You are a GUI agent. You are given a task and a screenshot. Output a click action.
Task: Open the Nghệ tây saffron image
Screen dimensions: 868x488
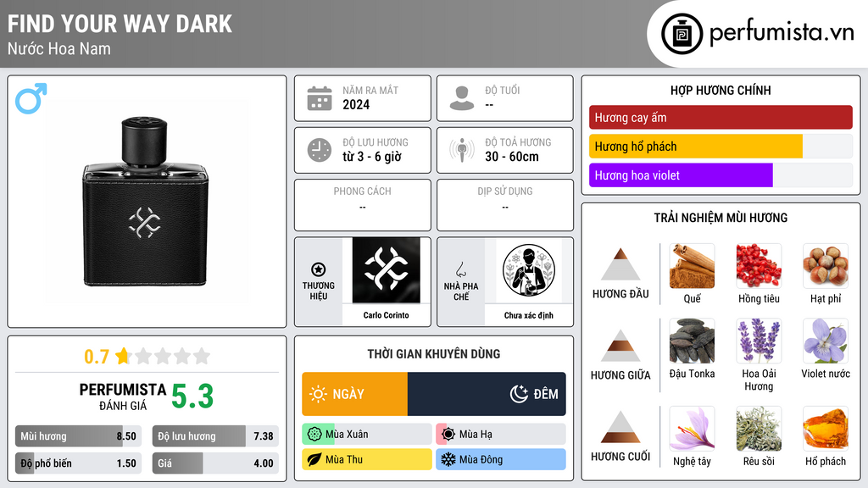(692, 429)
